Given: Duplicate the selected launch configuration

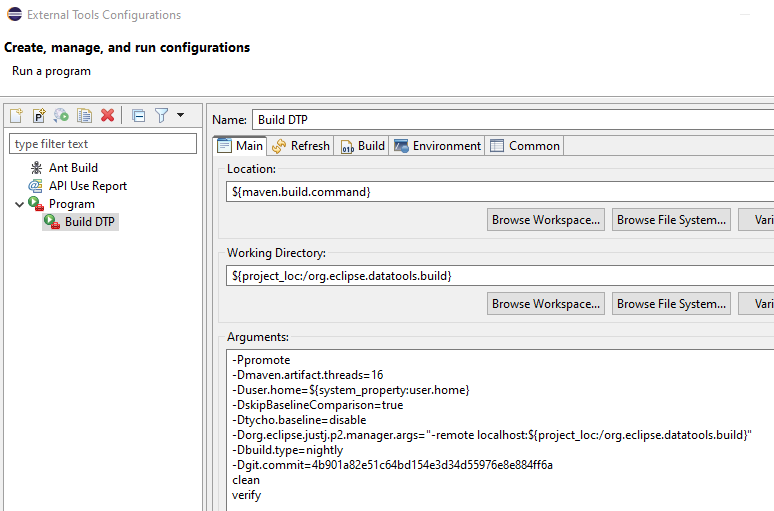Looking at the screenshot, I should pos(84,116).
